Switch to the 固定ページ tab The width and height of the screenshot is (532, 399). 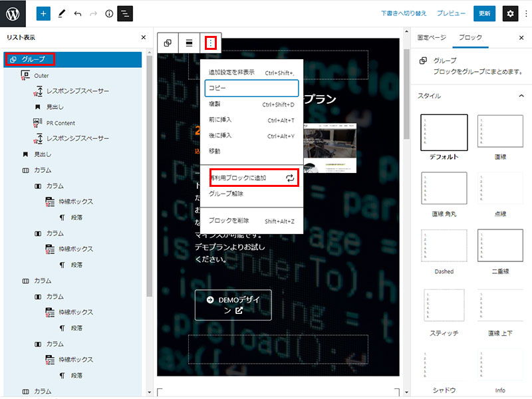coord(432,38)
